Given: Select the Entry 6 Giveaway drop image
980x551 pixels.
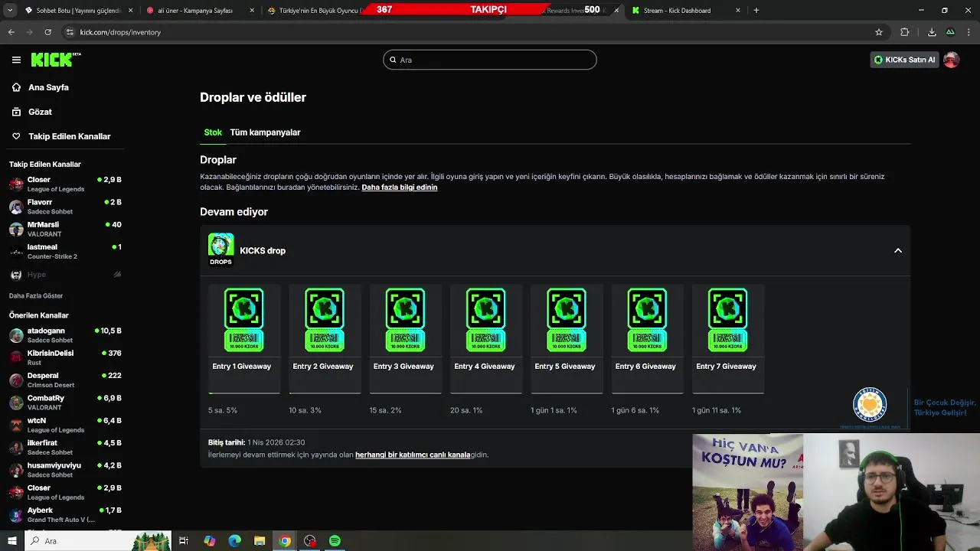Looking at the screenshot, I should coord(647,320).
